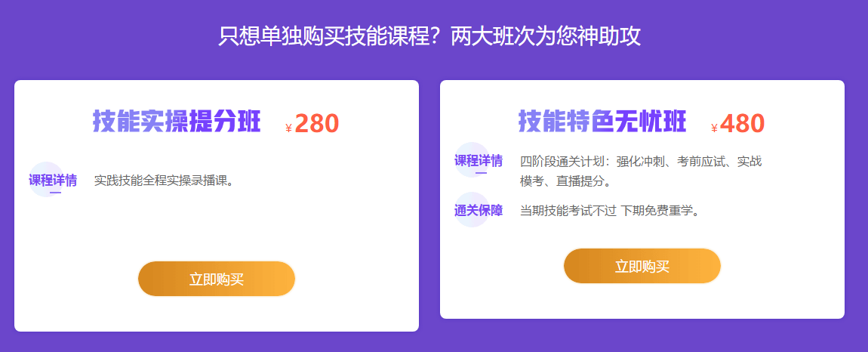Click the 280 price number

pos(317,123)
